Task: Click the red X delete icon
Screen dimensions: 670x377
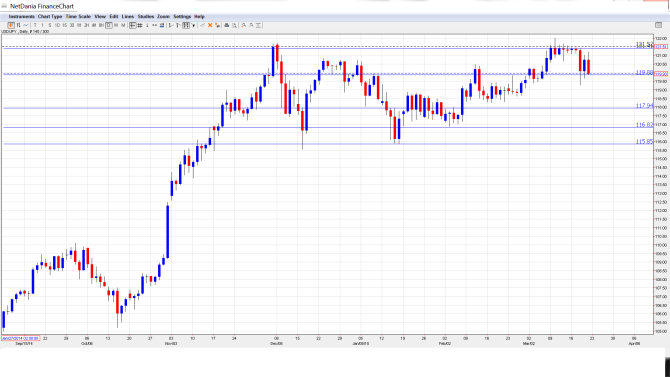Action: coord(210,25)
